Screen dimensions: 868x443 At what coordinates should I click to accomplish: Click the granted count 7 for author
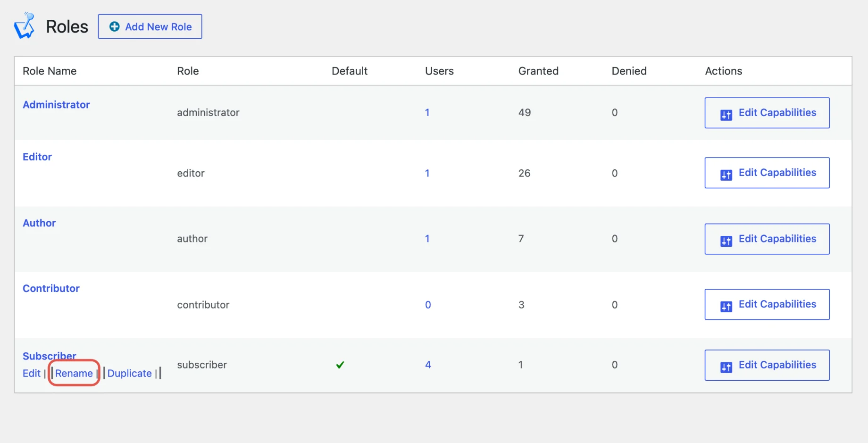pos(521,239)
